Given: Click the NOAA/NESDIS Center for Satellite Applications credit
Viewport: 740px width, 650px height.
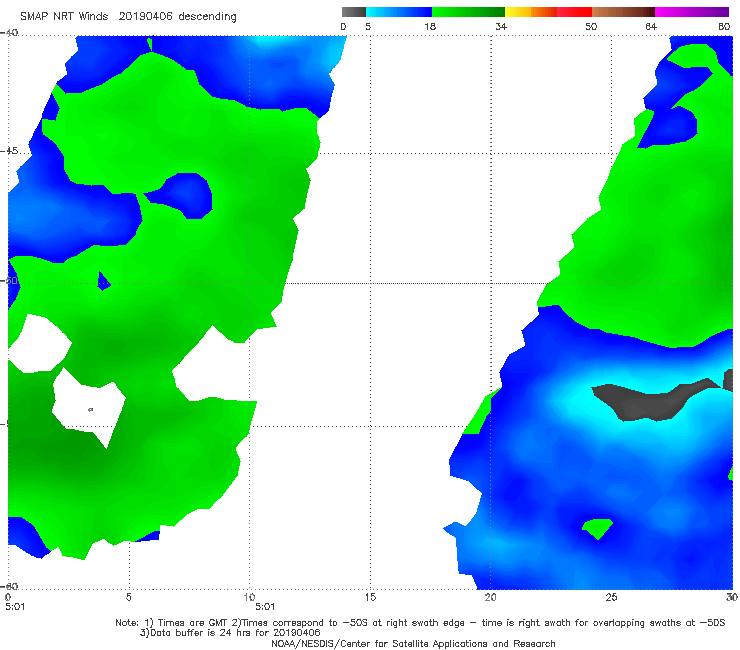Looking at the screenshot, I should click(413, 643).
